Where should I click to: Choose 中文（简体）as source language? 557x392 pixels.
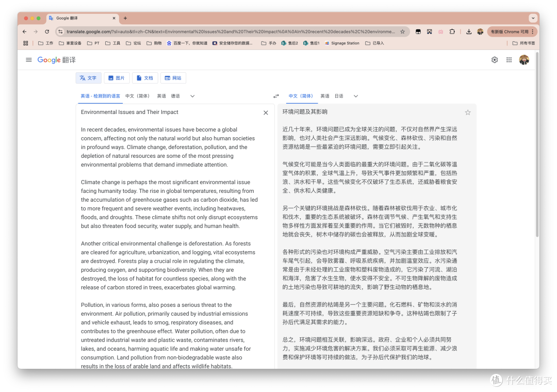point(138,96)
